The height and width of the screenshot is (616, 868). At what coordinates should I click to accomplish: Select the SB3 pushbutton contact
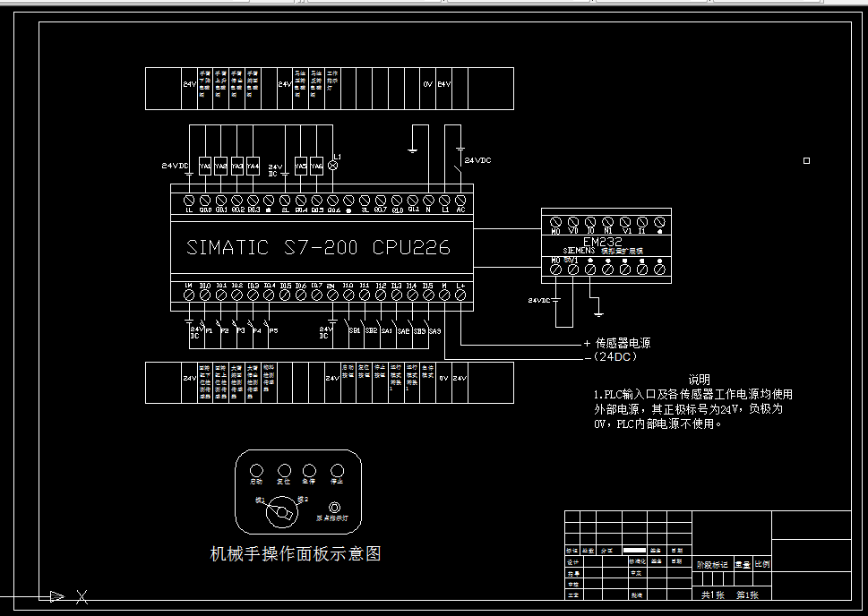411,323
